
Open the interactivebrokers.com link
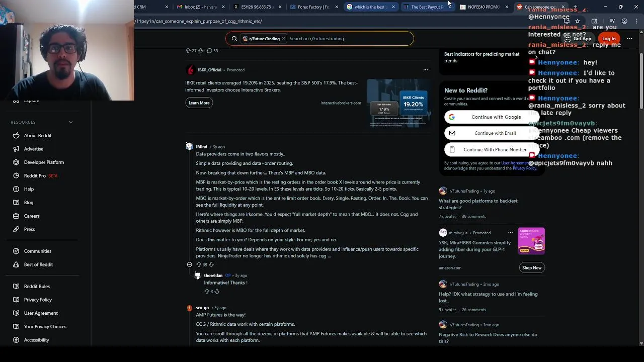pos(341,103)
